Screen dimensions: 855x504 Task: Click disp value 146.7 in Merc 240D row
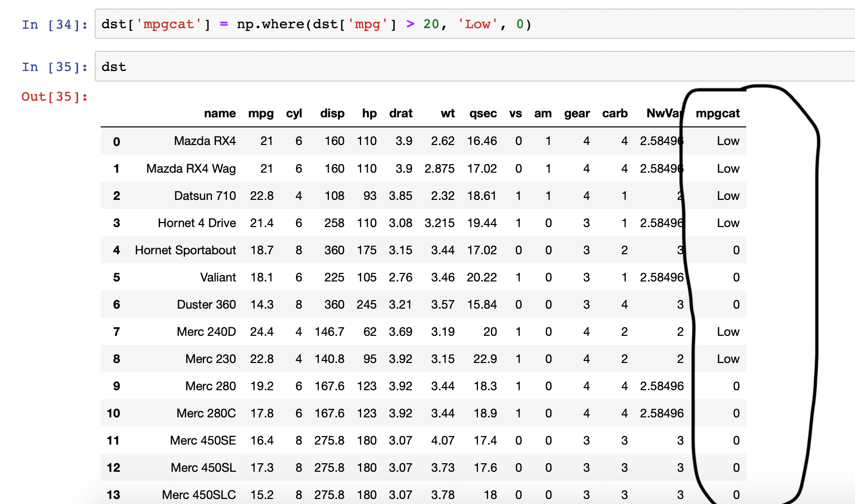tap(330, 332)
